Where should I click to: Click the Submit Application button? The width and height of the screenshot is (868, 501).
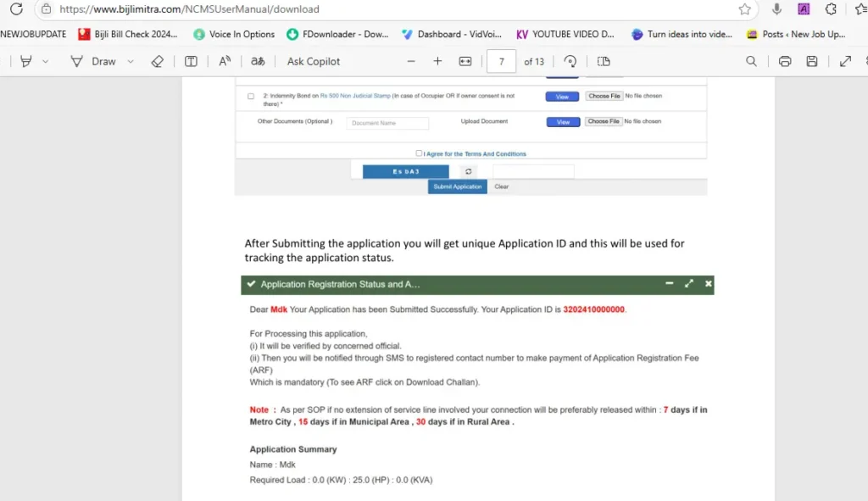coord(457,186)
